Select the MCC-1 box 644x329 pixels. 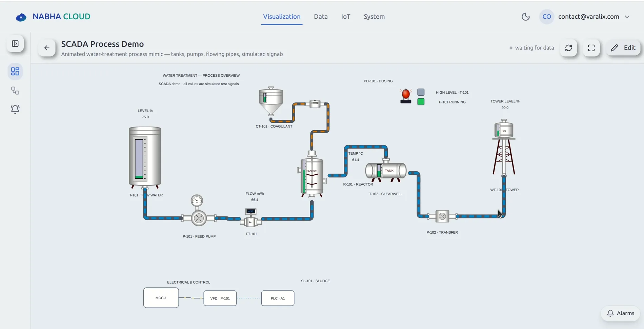(x=161, y=298)
